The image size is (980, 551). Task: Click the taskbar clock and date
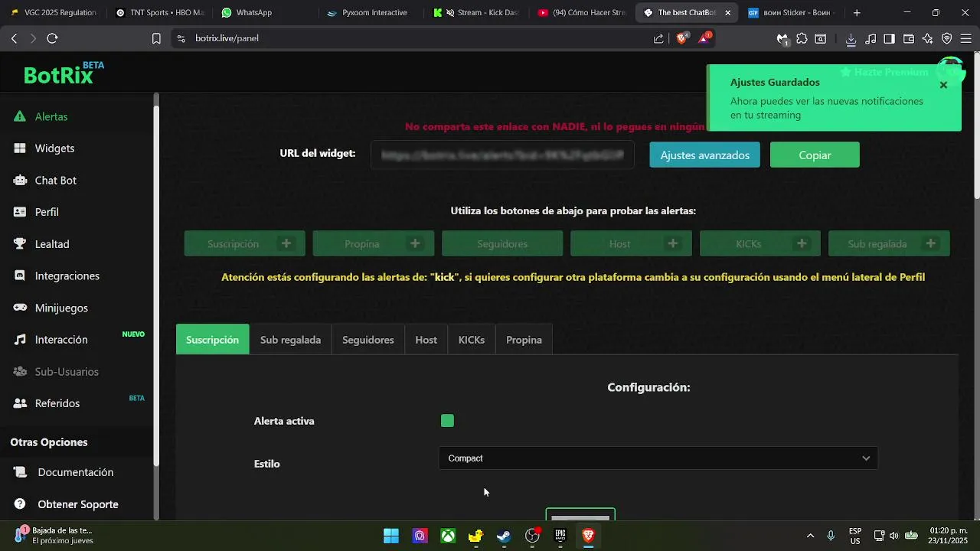[x=948, y=536]
